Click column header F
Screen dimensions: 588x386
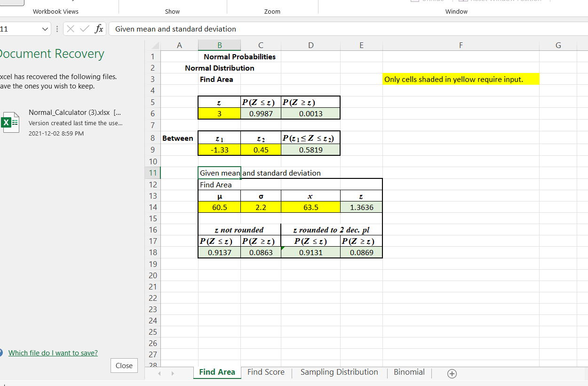(461, 45)
